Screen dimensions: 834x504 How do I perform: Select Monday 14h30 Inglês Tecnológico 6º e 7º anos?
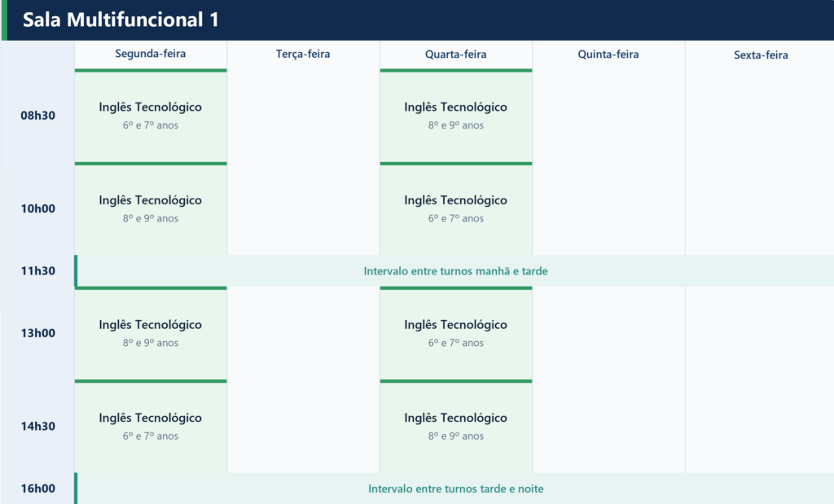[x=151, y=427]
